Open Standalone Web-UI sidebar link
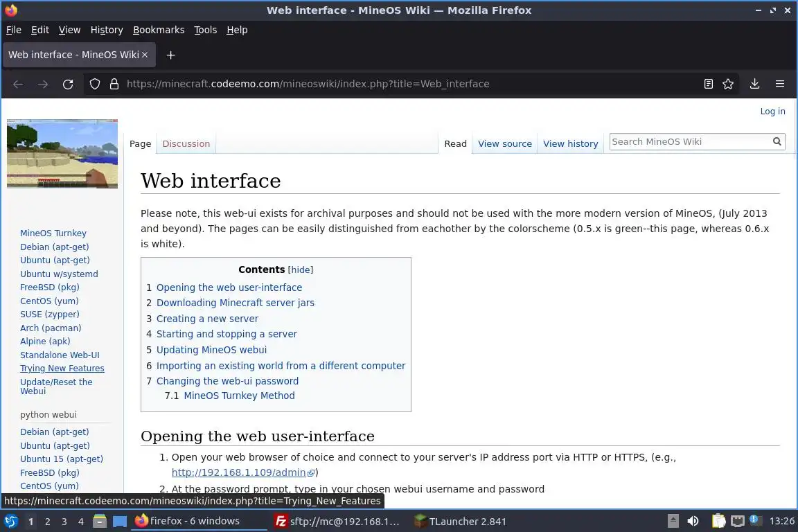This screenshot has height=532, width=798. pyautogui.click(x=60, y=355)
